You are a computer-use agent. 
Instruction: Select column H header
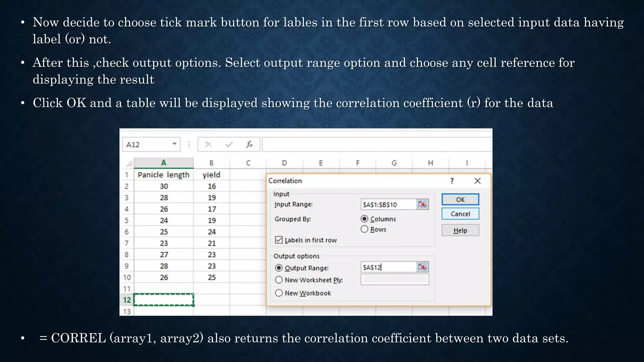[x=430, y=163]
